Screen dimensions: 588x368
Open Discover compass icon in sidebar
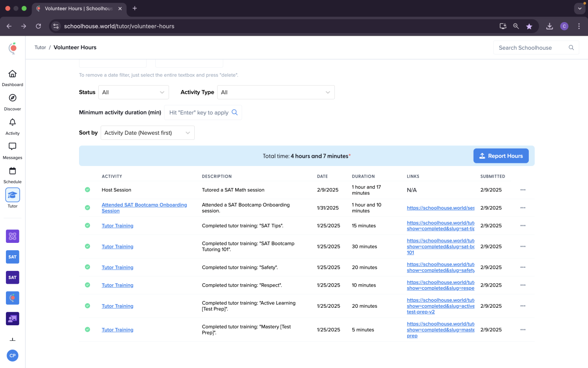coord(12,98)
